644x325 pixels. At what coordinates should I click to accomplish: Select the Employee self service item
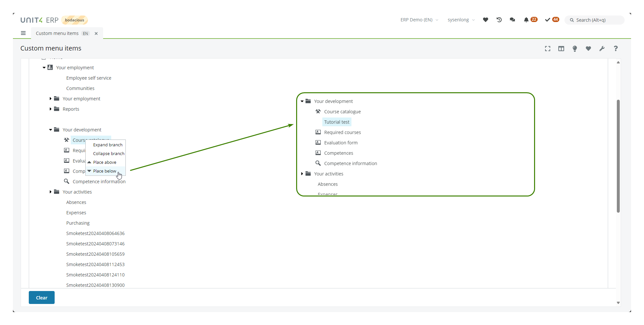tap(89, 78)
